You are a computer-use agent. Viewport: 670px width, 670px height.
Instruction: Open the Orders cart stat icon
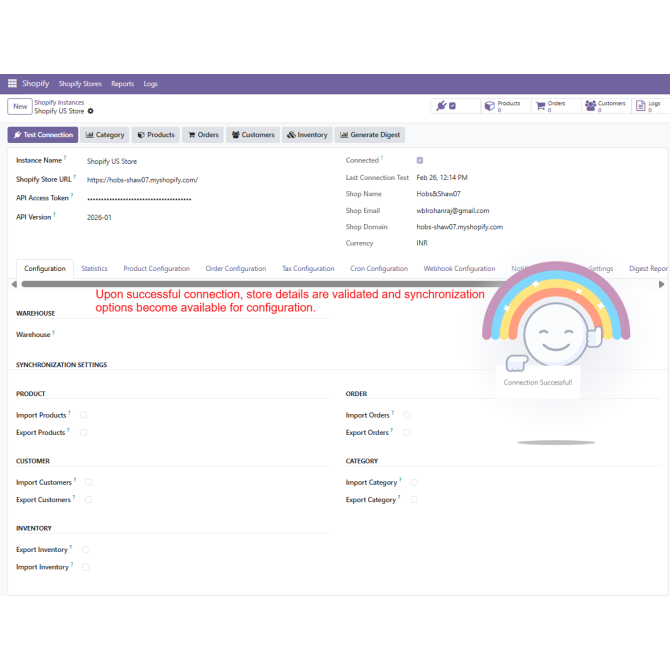point(541,106)
